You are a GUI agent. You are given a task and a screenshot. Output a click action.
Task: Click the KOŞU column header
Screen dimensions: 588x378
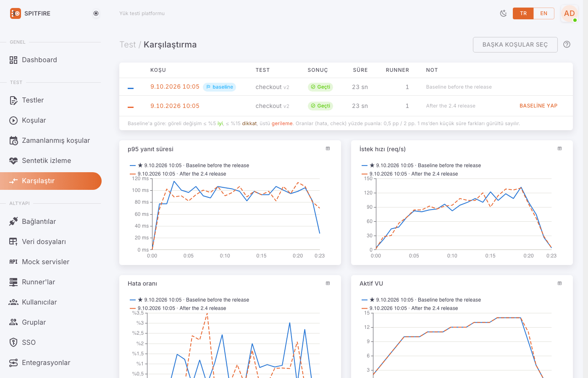pyautogui.click(x=158, y=70)
